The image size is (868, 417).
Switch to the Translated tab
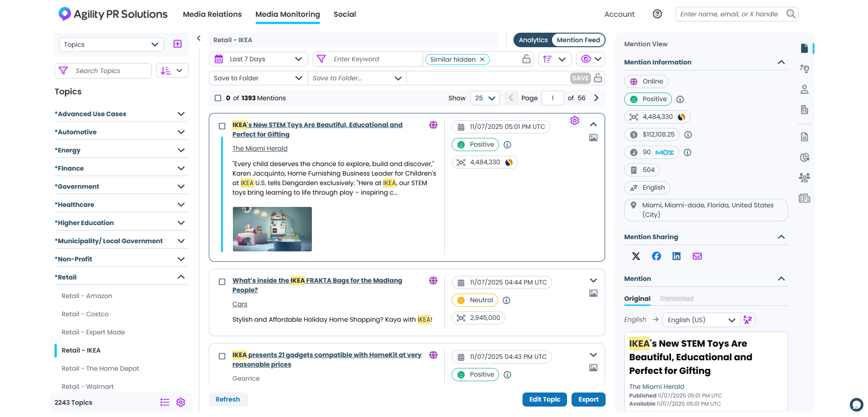(x=676, y=299)
